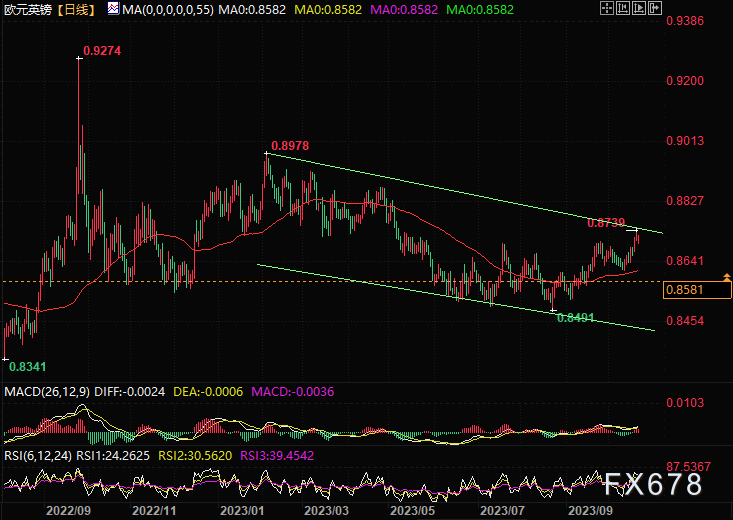Click the 2022/09 date label
Viewport: 733px width, 520px height.
(68, 511)
